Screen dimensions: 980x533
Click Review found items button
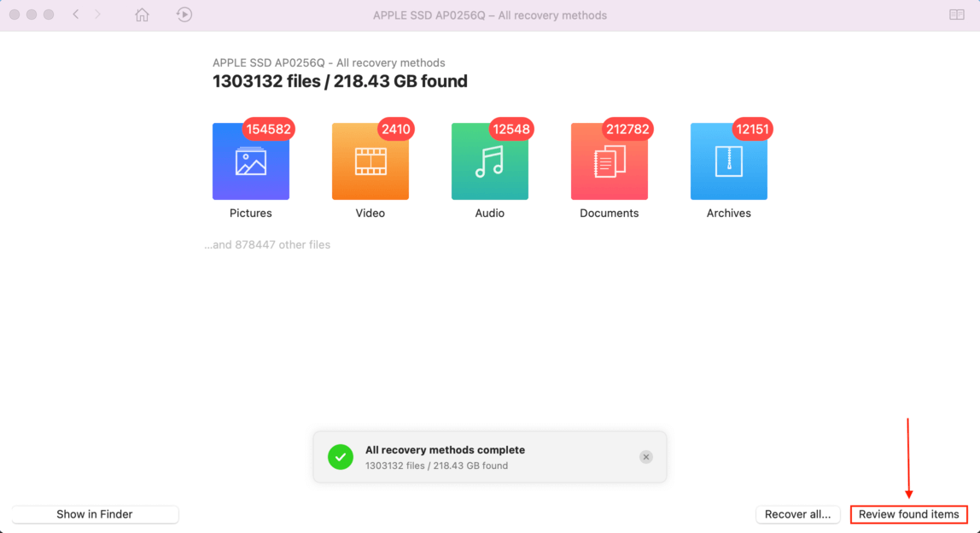(x=909, y=514)
